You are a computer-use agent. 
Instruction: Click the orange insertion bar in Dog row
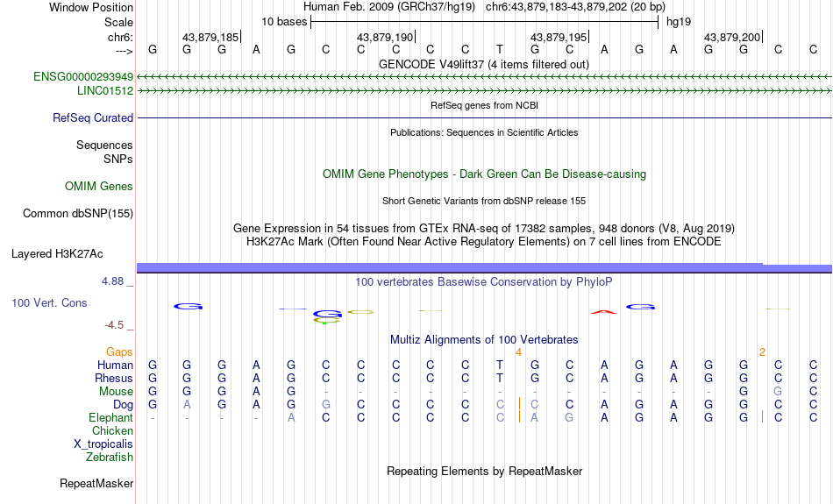point(519,403)
